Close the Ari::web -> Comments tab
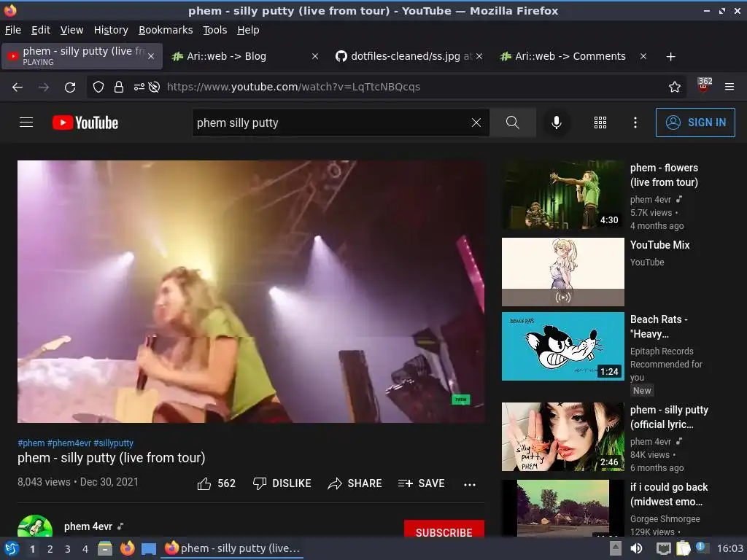The height and width of the screenshot is (560, 747). 643,56
